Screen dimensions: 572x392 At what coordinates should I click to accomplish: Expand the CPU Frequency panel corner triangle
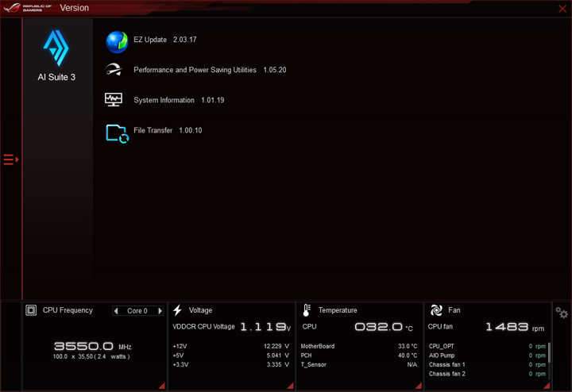tap(162, 386)
